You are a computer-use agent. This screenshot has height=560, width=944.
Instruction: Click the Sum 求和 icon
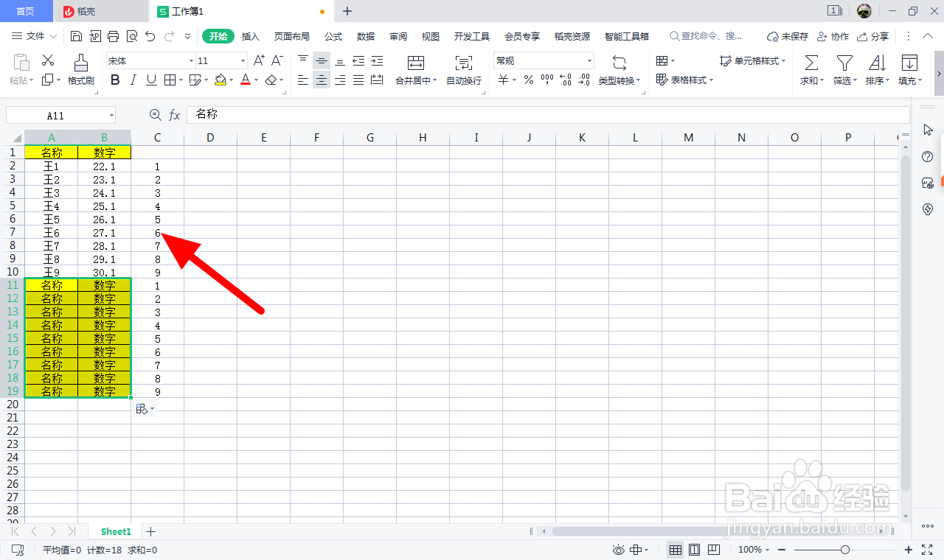[x=812, y=70]
